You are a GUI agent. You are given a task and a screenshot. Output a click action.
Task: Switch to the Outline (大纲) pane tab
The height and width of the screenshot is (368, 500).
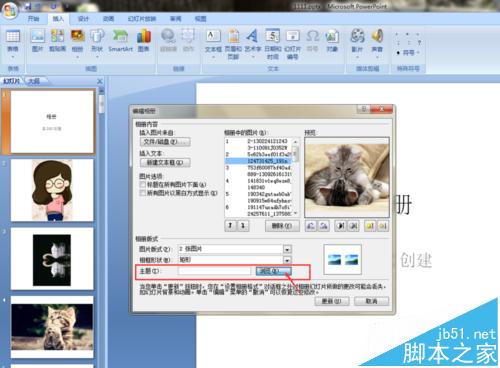[x=34, y=81]
